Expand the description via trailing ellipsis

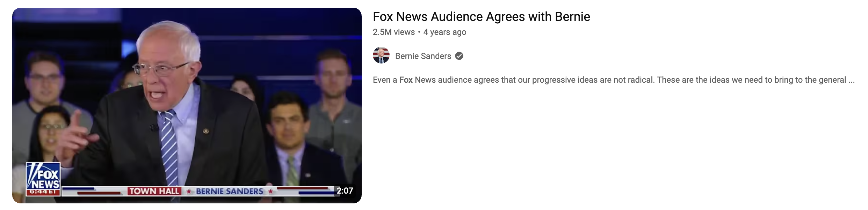851,80
